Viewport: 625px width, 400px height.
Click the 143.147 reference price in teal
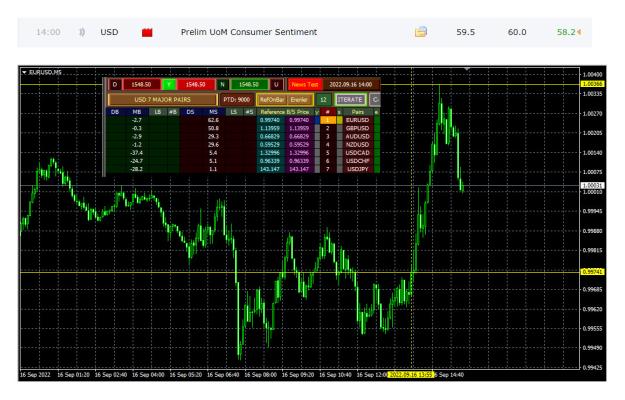(270, 169)
